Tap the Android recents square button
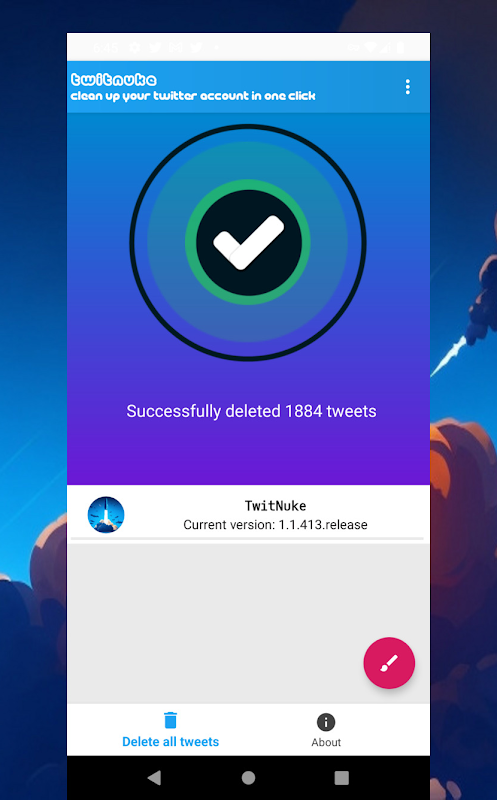This screenshot has width=497, height=800. pyautogui.click(x=341, y=778)
